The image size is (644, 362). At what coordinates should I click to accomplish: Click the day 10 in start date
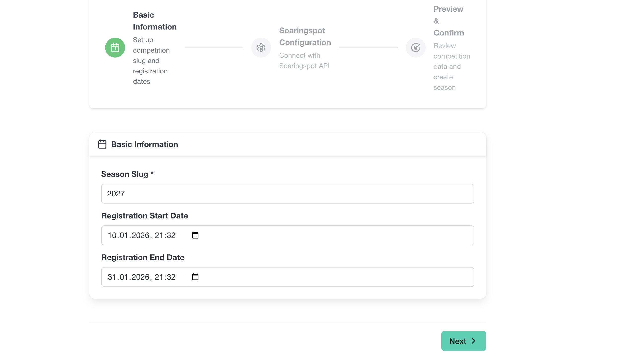[x=111, y=235]
